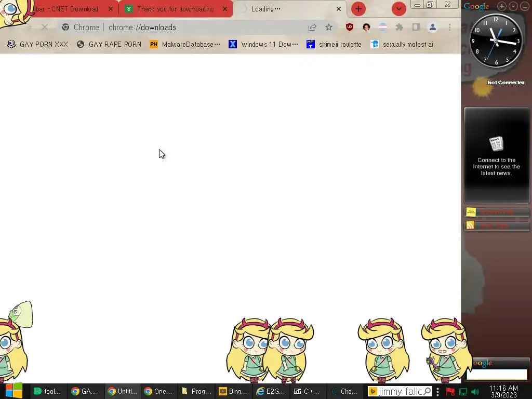The height and width of the screenshot is (399, 532).
Task: Open a new tab with the plus button
Action: coord(358,9)
